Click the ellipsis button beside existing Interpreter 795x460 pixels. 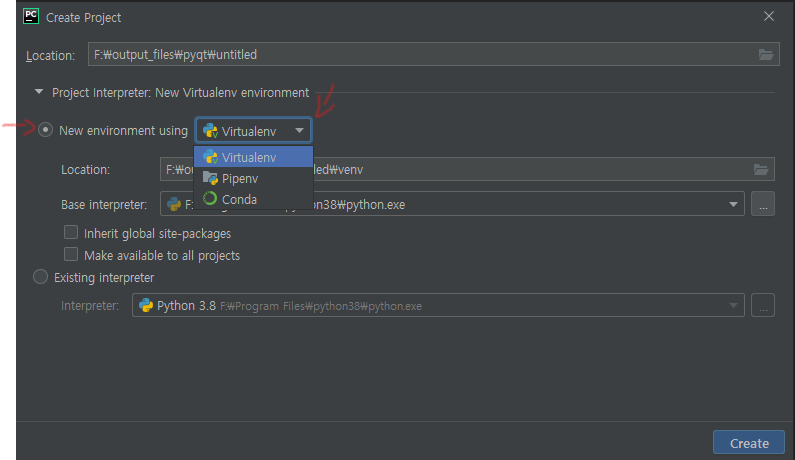click(x=763, y=305)
